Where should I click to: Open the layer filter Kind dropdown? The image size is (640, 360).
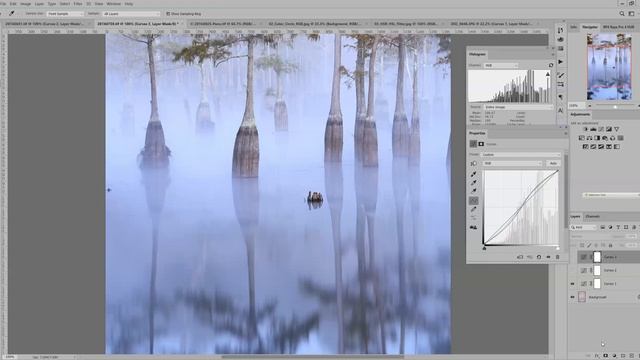583,227
